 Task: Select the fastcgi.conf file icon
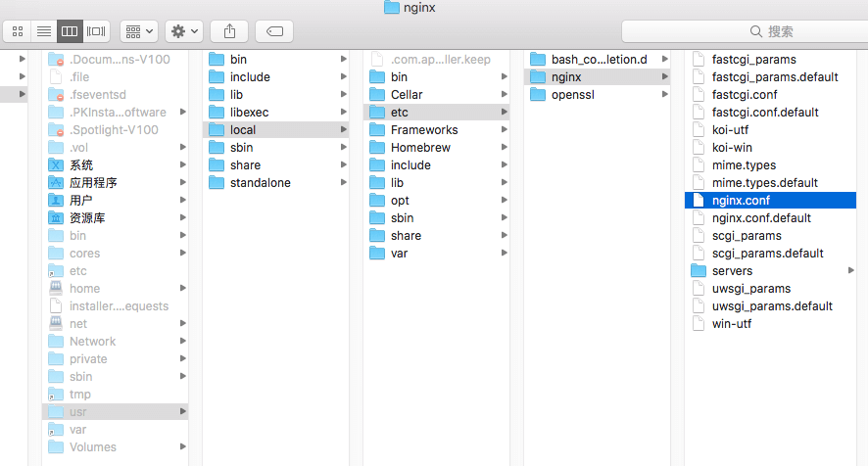tap(699, 95)
